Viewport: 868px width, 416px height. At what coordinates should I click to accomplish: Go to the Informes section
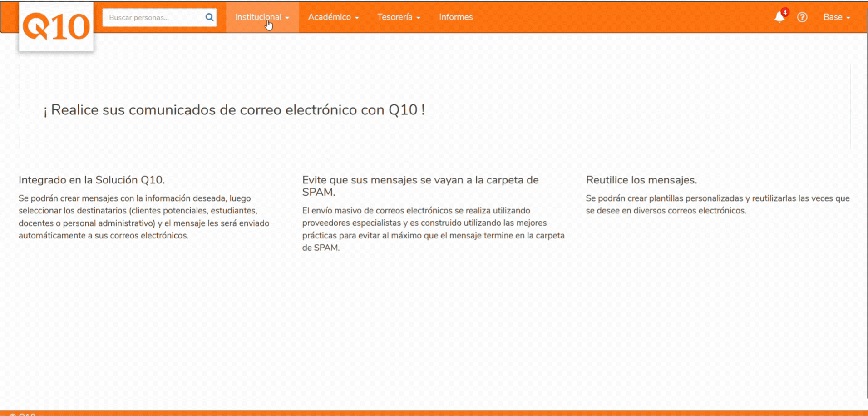[456, 17]
